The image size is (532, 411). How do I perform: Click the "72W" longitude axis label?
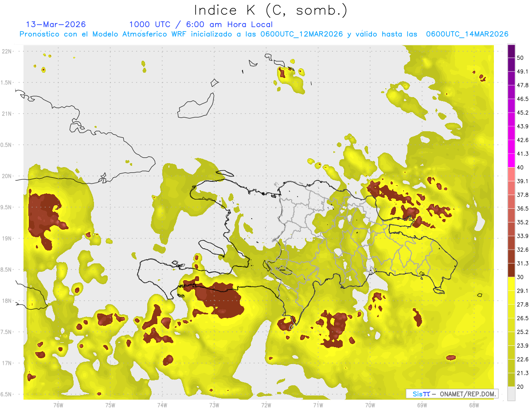266,405
